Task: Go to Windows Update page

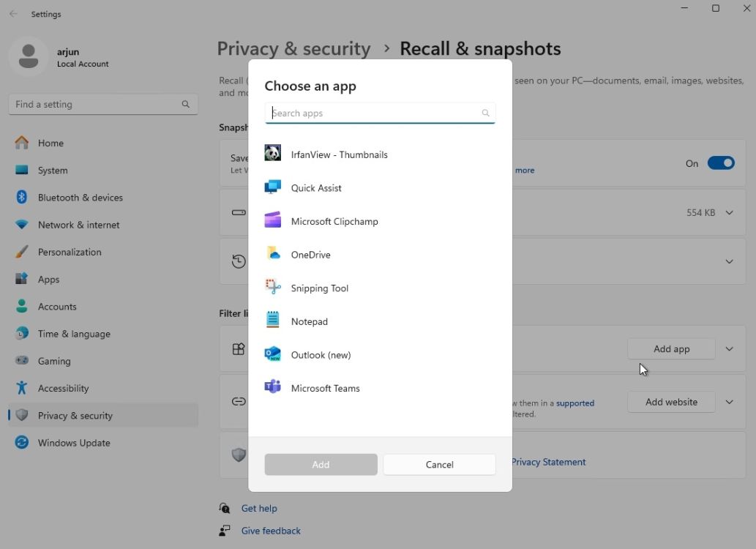Action: pyautogui.click(x=103, y=443)
